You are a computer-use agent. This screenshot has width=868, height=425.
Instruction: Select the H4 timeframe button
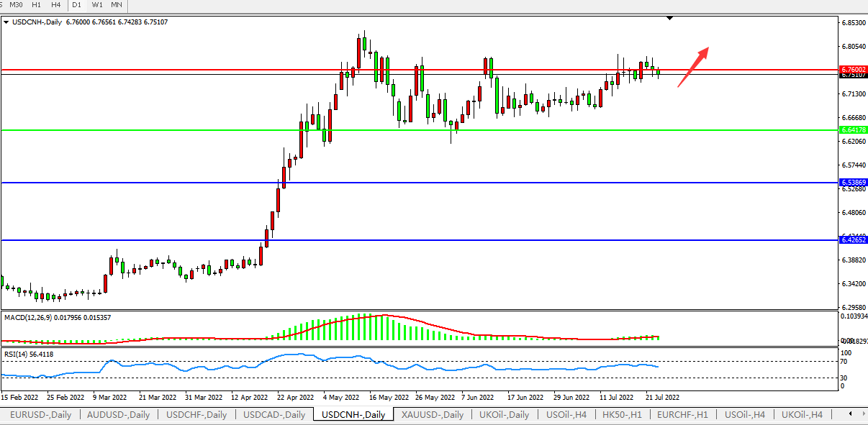point(56,5)
